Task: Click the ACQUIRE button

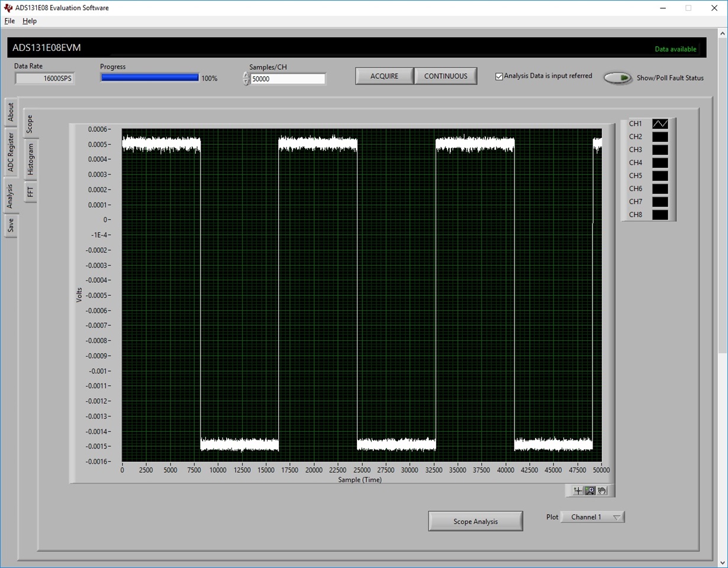Action: 384,76
